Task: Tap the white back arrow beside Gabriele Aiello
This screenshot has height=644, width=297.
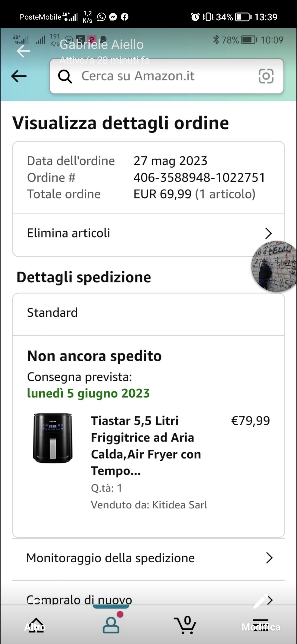Action: (x=23, y=51)
